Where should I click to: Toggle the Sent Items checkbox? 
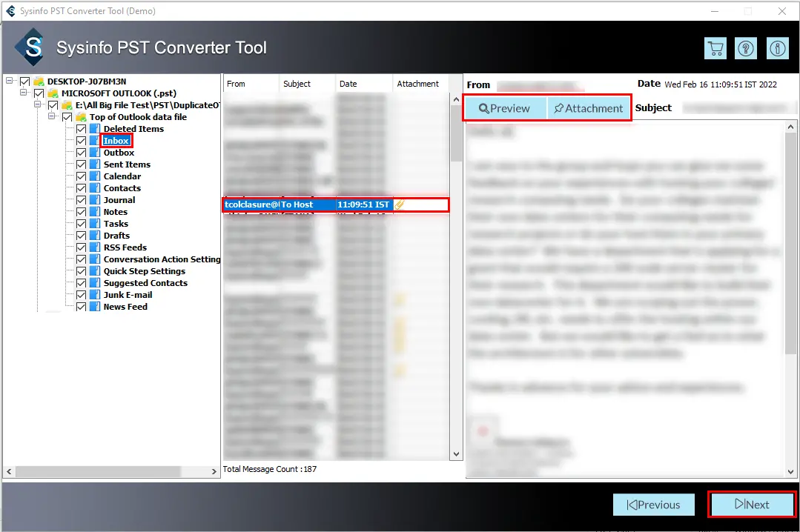coord(82,164)
